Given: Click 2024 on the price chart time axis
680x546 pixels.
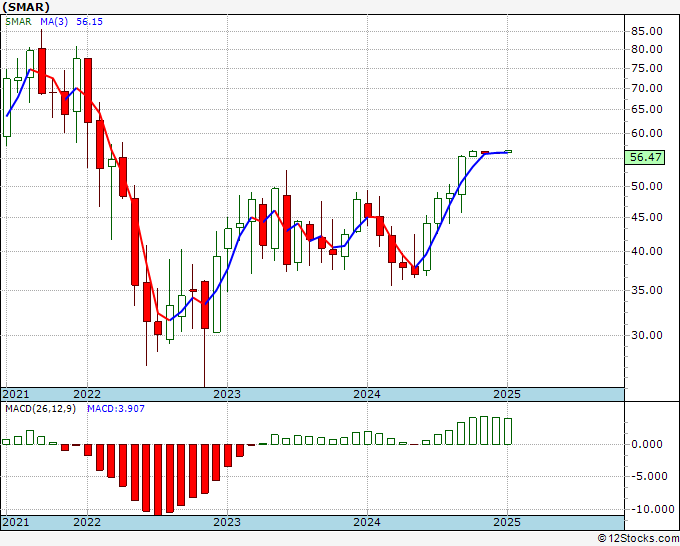Looking at the screenshot, I should click(x=367, y=394).
